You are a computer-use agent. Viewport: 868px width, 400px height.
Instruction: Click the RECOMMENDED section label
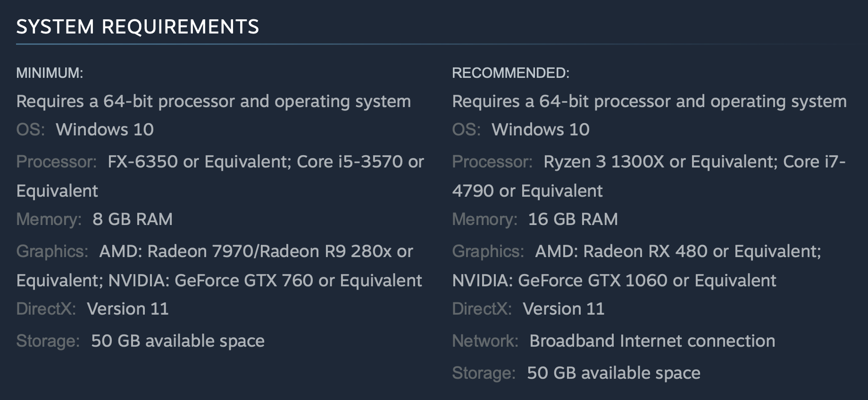click(x=510, y=73)
